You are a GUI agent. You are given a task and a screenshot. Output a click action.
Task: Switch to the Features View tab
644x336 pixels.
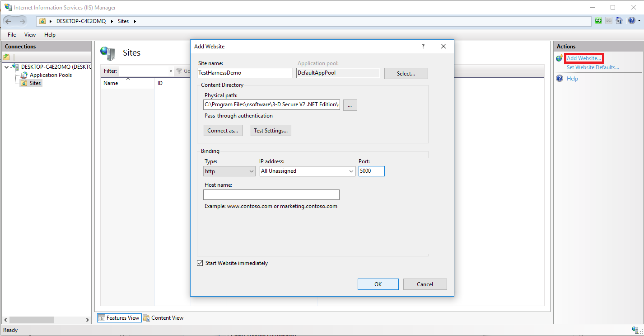(x=119, y=318)
